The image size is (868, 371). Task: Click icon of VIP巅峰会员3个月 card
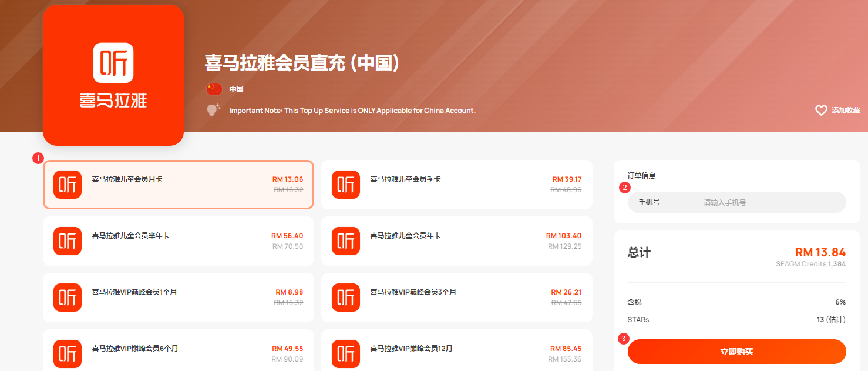[x=346, y=298]
